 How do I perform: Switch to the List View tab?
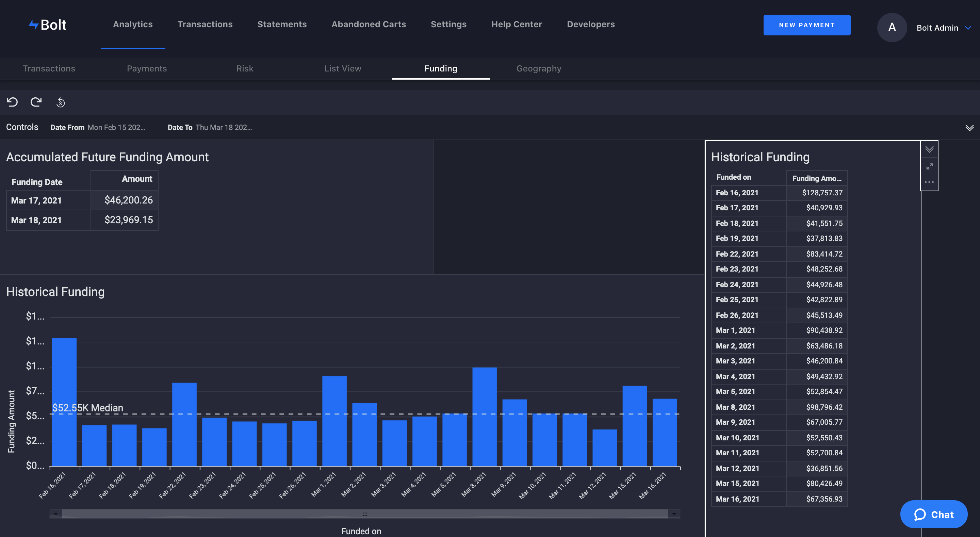click(343, 68)
